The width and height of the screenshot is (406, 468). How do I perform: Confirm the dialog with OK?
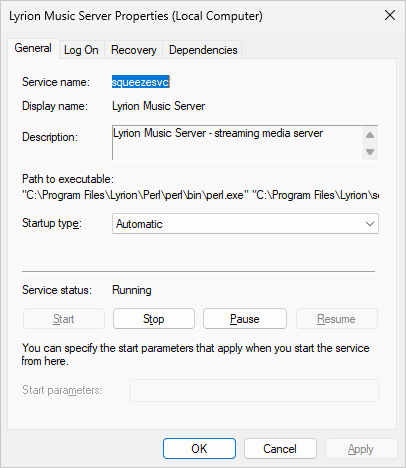click(199, 449)
